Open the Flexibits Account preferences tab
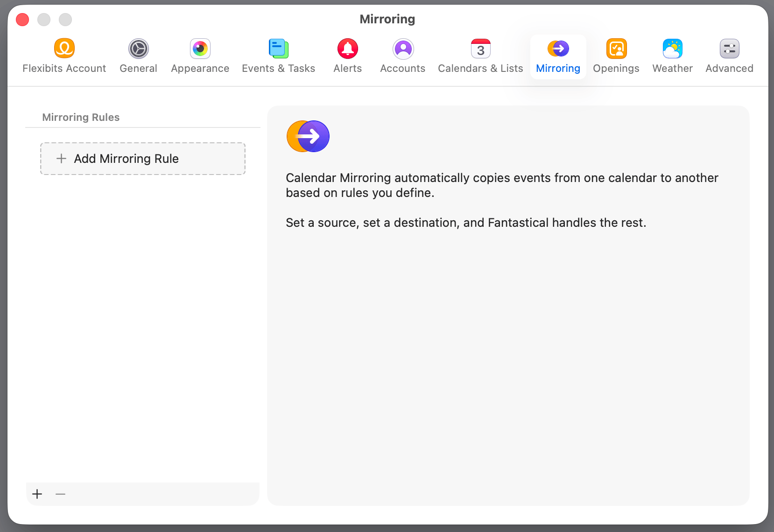 pos(64,56)
